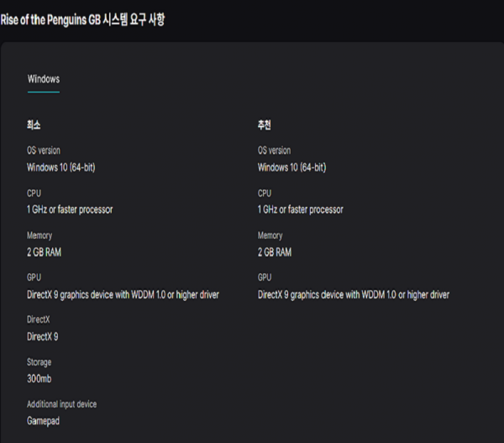Select 1 GHz processor text under 최소
Screen dimensions: 504x443
point(70,209)
